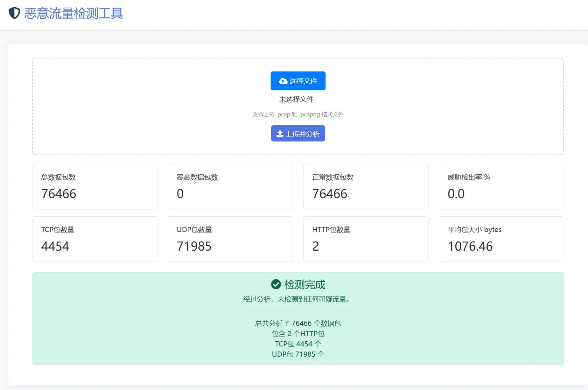Viewport: 588px width, 390px height.
Task: Select the 选择文件 file picker button
Action: coord(298,81)
